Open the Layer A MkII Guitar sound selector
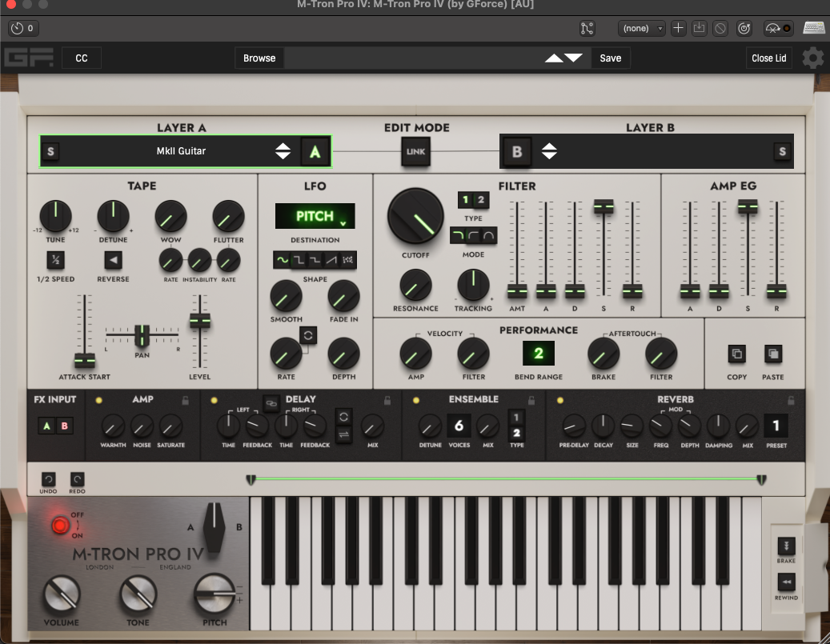This screenshot has width=830, height=644. pyautogui.click(x=180, y=150)
